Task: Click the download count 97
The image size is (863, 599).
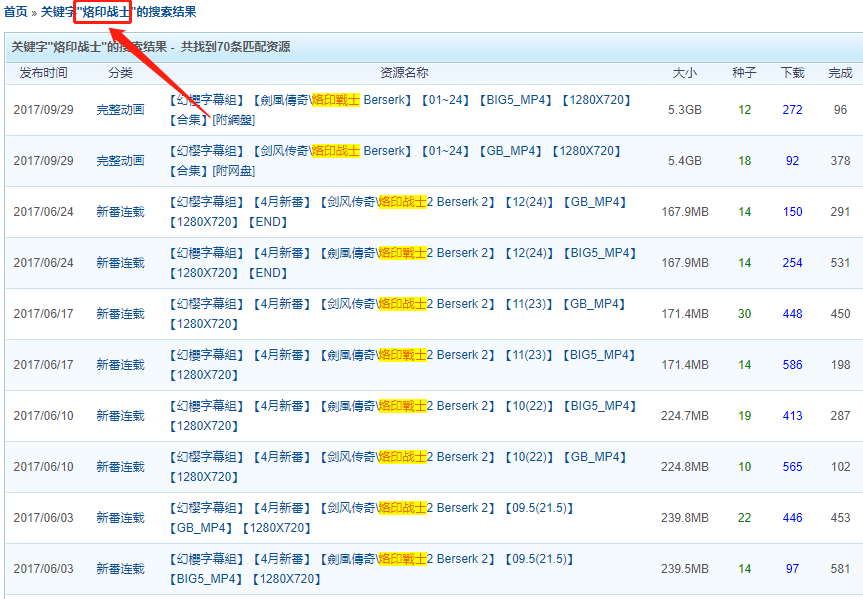Action: (793, 569)
